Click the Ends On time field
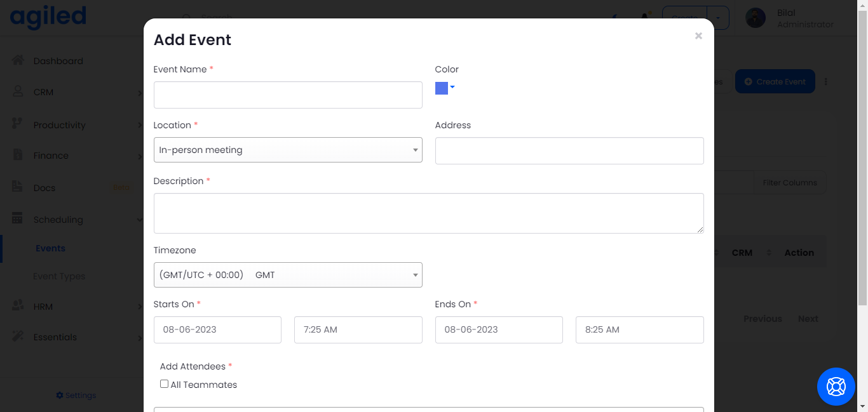 [x=639, y=329]
